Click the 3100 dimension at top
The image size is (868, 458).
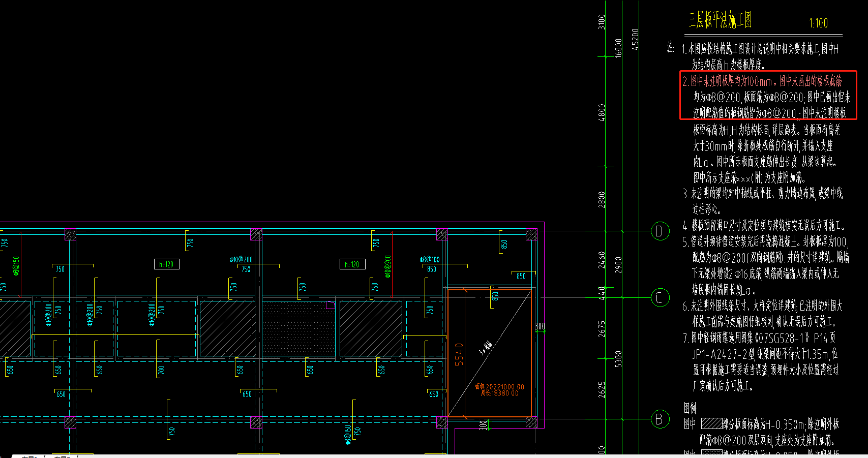(x=602, y=22)
